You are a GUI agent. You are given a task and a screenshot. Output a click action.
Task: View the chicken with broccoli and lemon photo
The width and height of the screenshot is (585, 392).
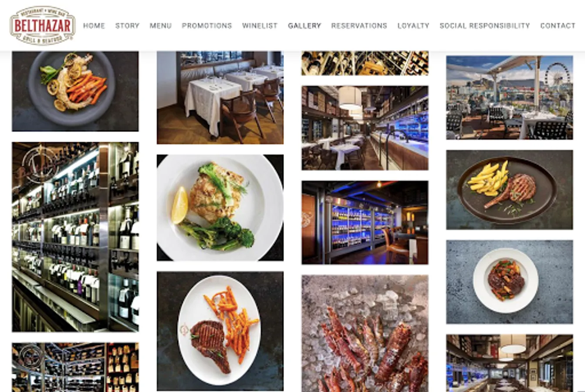click(x=220, y=208)
